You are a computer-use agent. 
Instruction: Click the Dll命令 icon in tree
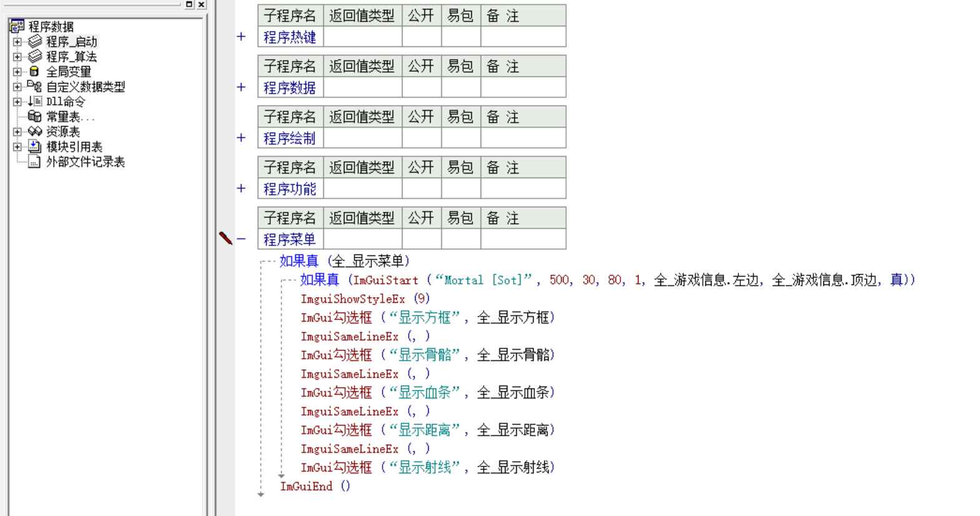34,102
